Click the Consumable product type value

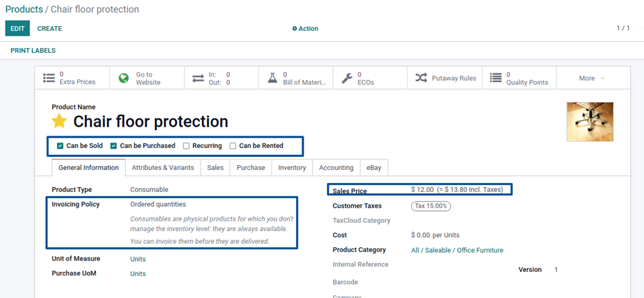click(x=149, y=190)
